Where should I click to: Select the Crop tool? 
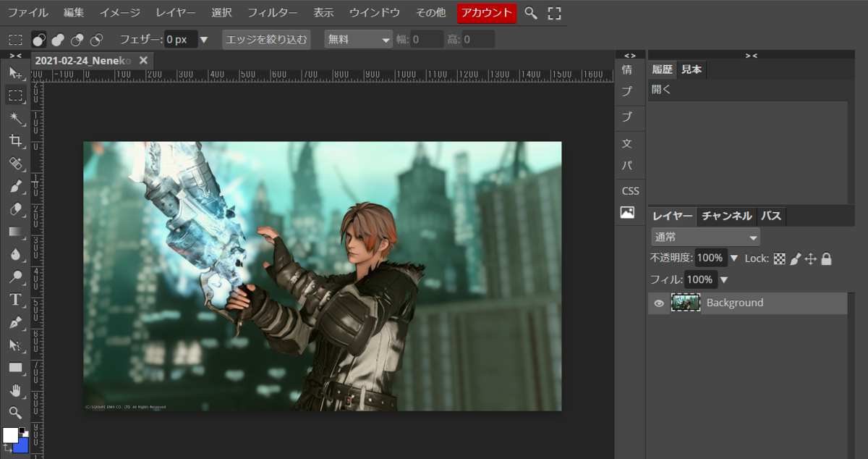pyautogui.click(x=15, y=140)
